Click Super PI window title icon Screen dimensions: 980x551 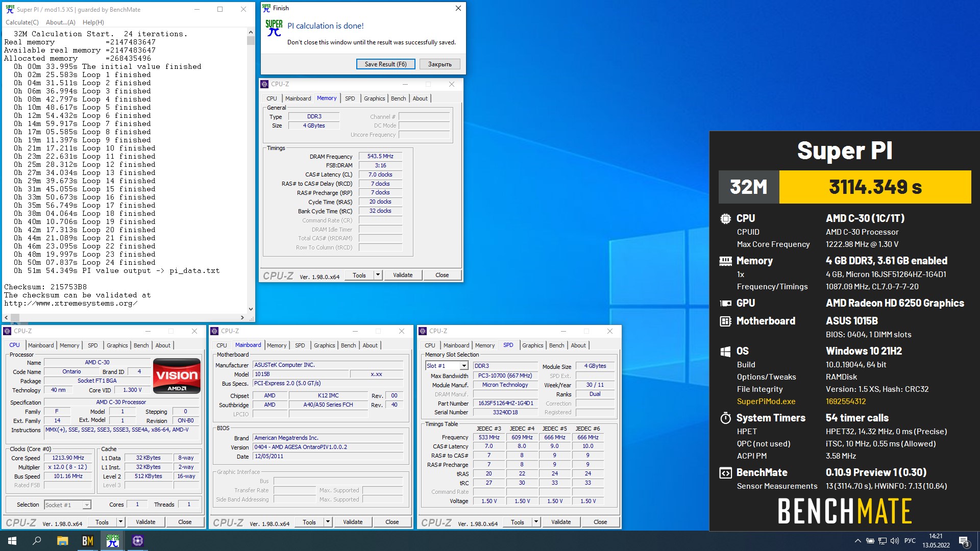point(10,9)
